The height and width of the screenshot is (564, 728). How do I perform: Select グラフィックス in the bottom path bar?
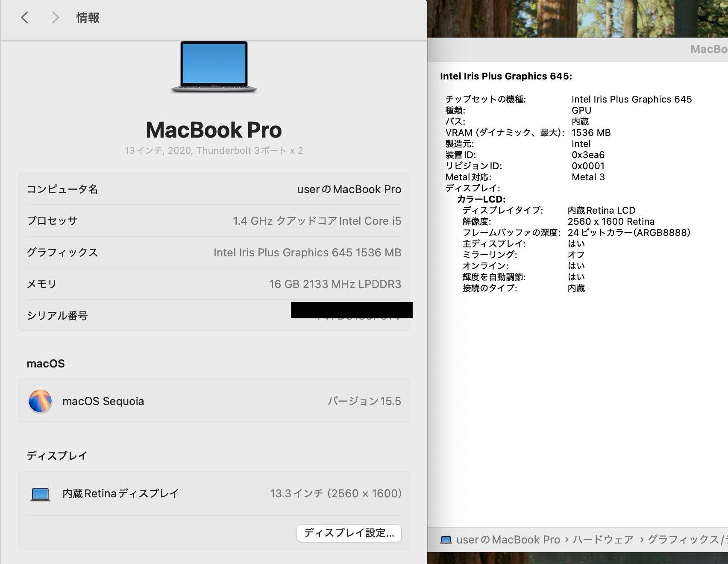684,540
